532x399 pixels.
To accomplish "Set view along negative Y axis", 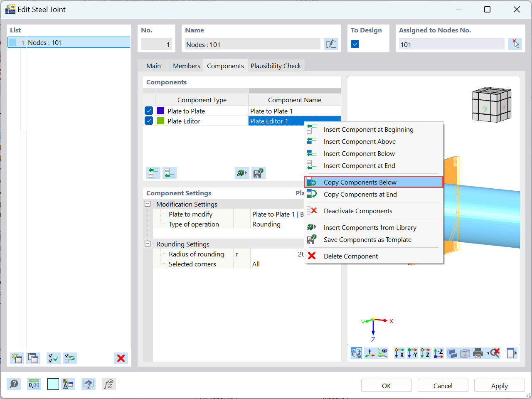I will click(412, 353).
